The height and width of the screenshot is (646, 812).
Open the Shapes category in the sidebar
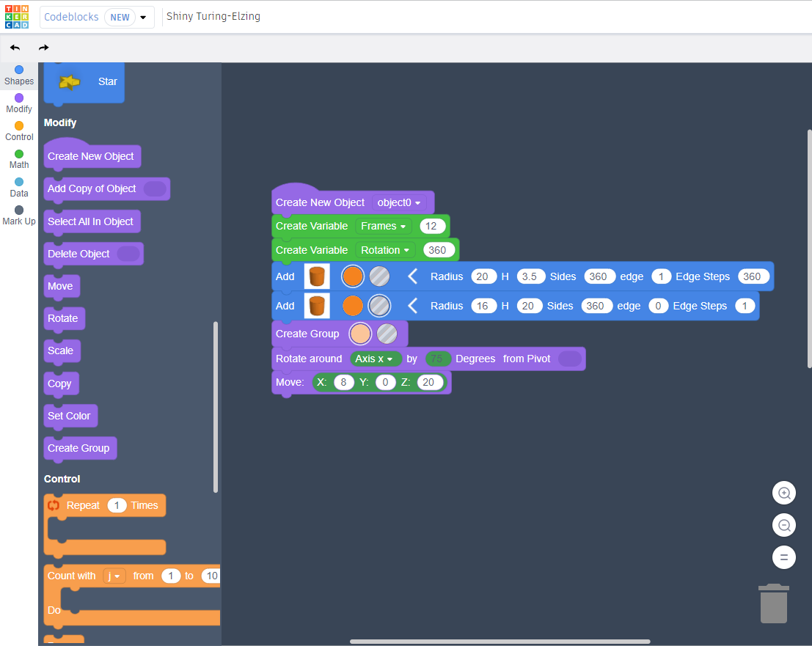tap(18, 73)
